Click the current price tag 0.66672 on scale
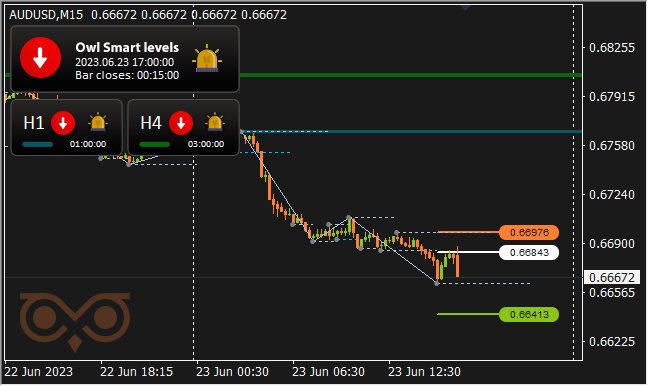Screen dimensions: 648x386 pyautogui.click(x=612, y=277)
